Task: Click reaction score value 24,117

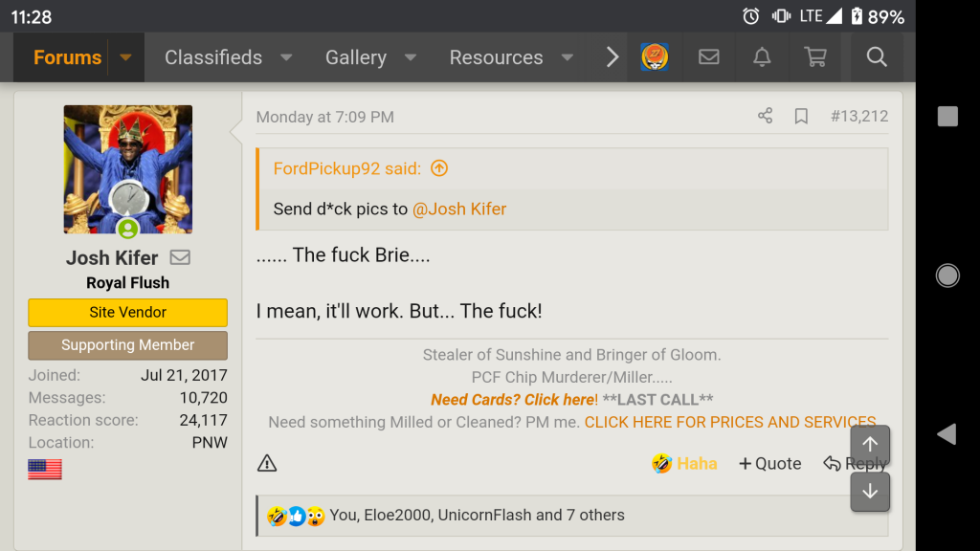Action: (203, 420)
